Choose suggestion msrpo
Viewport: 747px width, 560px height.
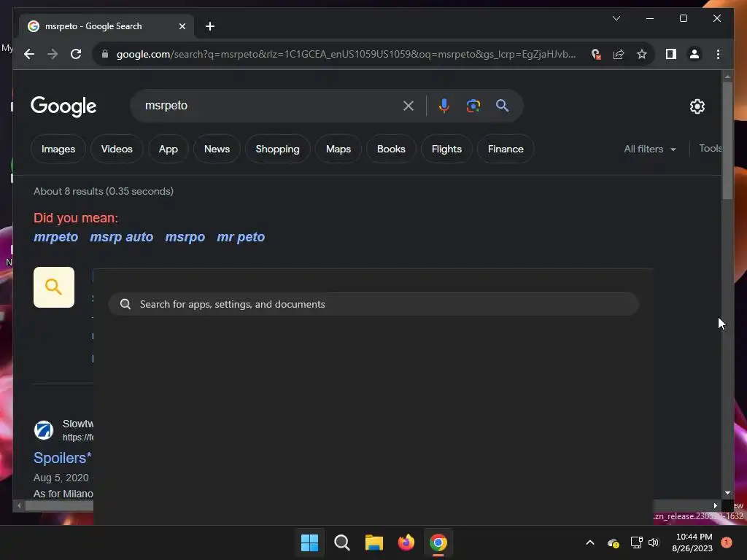(x=185, y=237)
